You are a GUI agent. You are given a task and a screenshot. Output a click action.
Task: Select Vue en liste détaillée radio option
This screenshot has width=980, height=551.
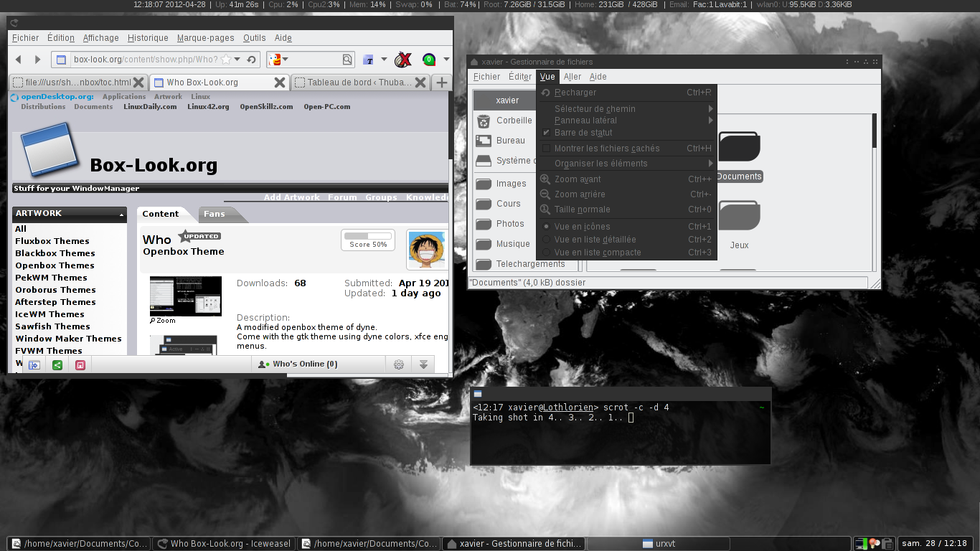[x=546, y=240]
